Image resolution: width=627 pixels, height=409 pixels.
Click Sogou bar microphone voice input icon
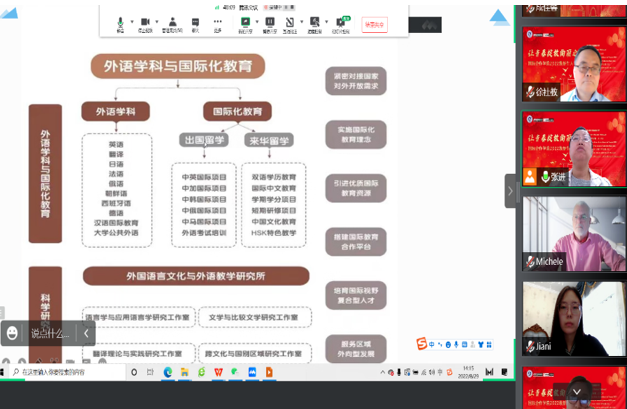tap(456, 344)
